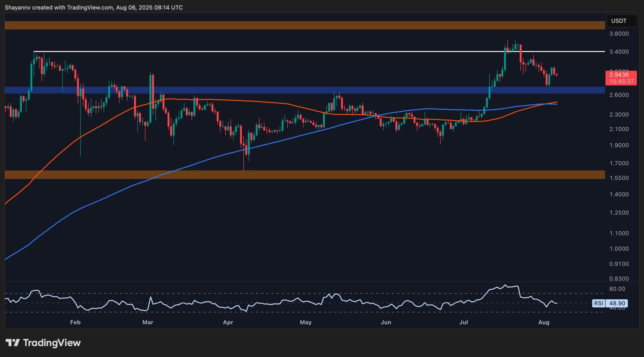Screen dimensions: 644x357
Task: Click the lower brown support zone near 1.5500
Action: tap(302, 174)
